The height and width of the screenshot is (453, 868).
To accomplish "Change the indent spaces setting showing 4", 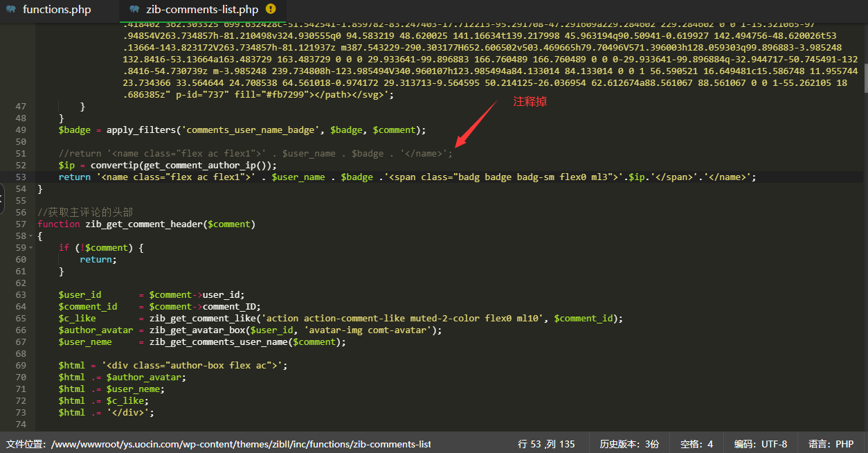I will click(x=696, y=444).
